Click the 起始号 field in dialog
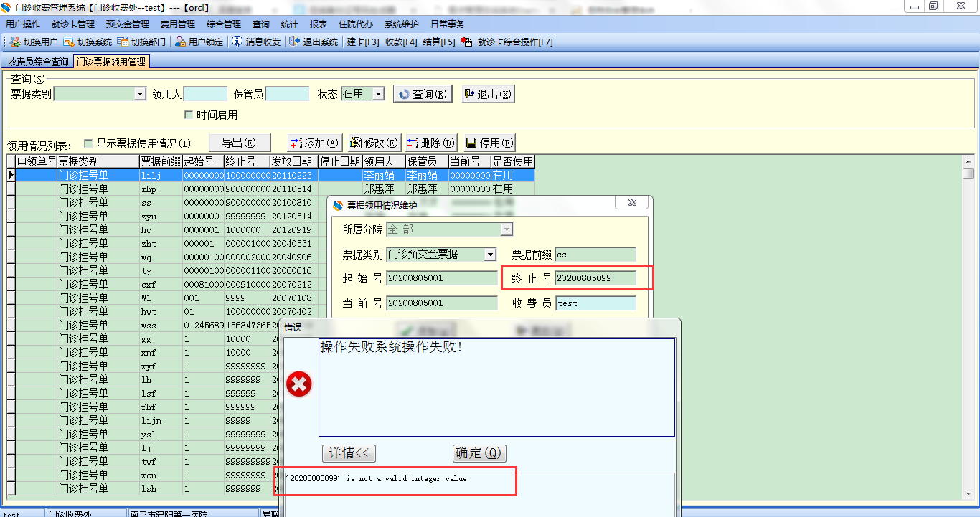The height and width of the screenshot is (517, 980). tap(442, 278)
